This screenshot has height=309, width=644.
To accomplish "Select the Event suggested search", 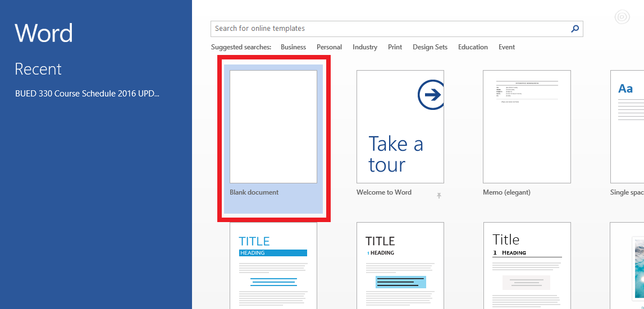I will [506, 47].
